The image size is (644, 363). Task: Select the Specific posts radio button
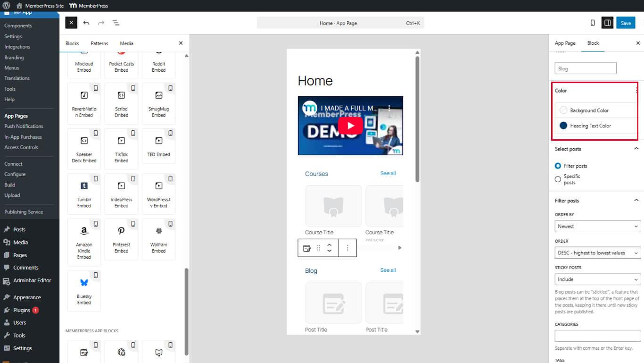tap(558, 179)
